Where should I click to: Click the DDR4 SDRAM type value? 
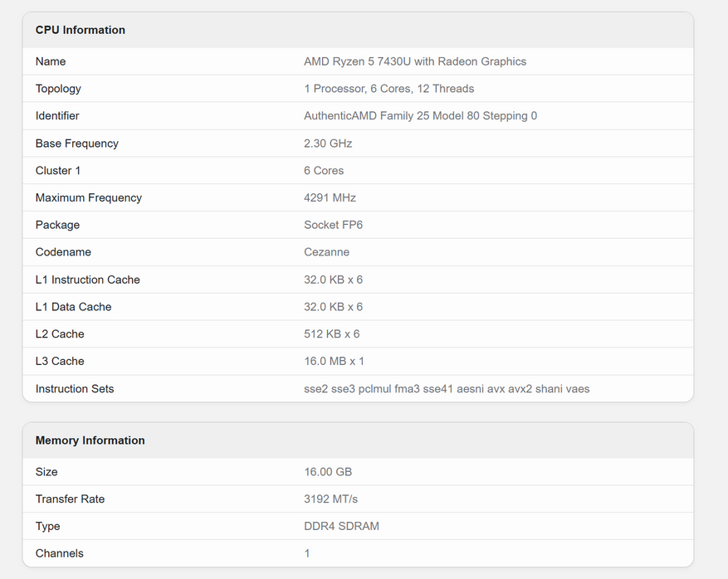point(341,527)
